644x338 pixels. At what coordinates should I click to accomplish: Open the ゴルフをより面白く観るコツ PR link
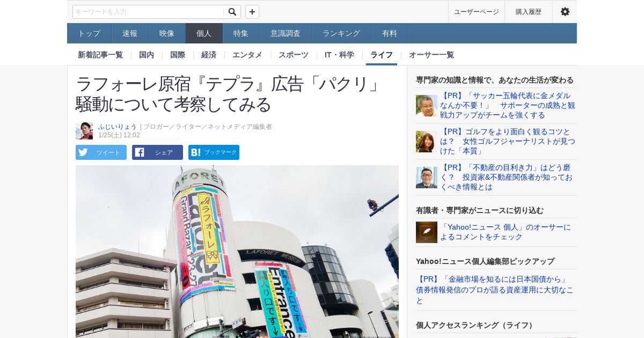tap(508, 142)
